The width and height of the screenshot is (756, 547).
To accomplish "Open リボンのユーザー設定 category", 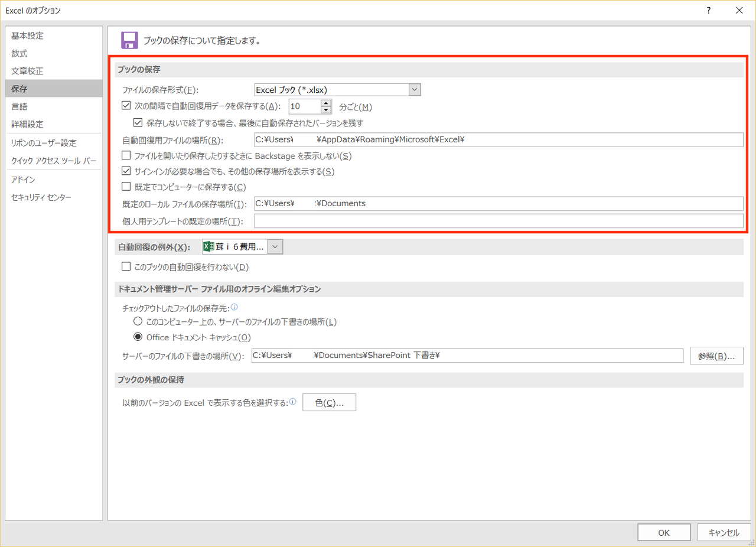I will [x=54, y=143].
